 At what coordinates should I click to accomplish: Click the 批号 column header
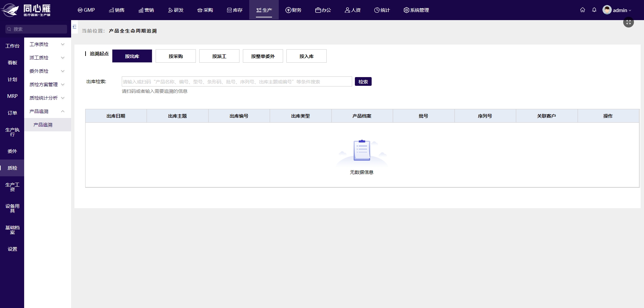tap(423, 116)
